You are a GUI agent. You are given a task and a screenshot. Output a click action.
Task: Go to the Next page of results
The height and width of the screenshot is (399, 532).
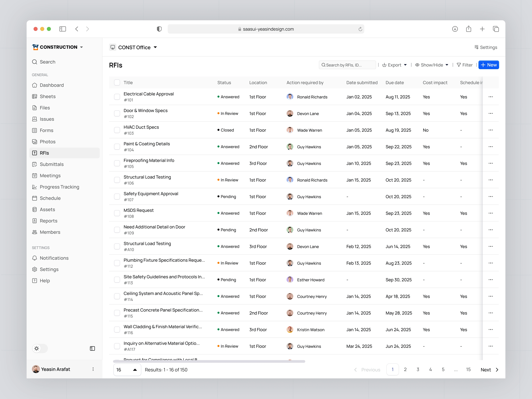(x=489, y=370)
